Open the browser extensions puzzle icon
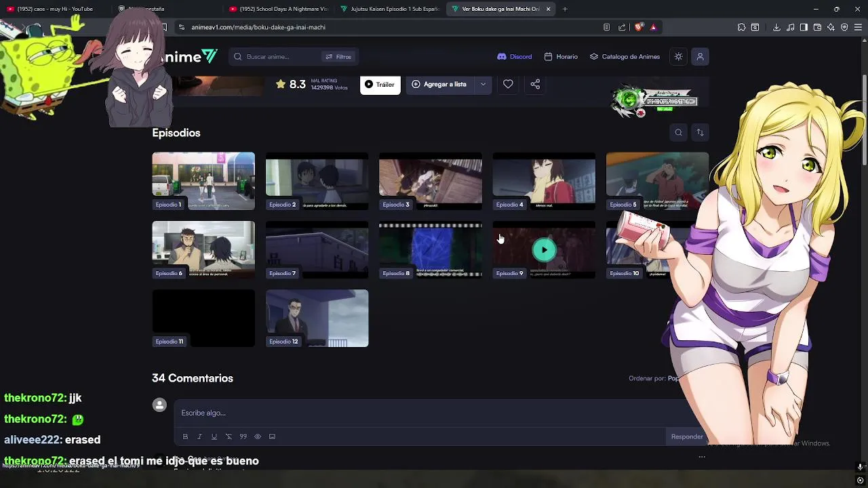Viewport: 868px width, 488px height. tap(741, 27)
